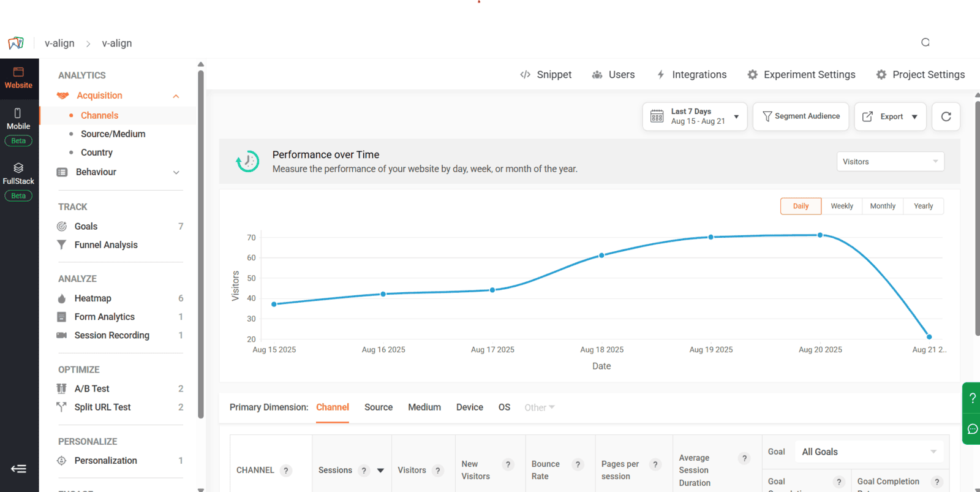Viewport: 980px width, 492px height.
Task: Open Heatmap in the sidebar
Action: pos(93,298)
